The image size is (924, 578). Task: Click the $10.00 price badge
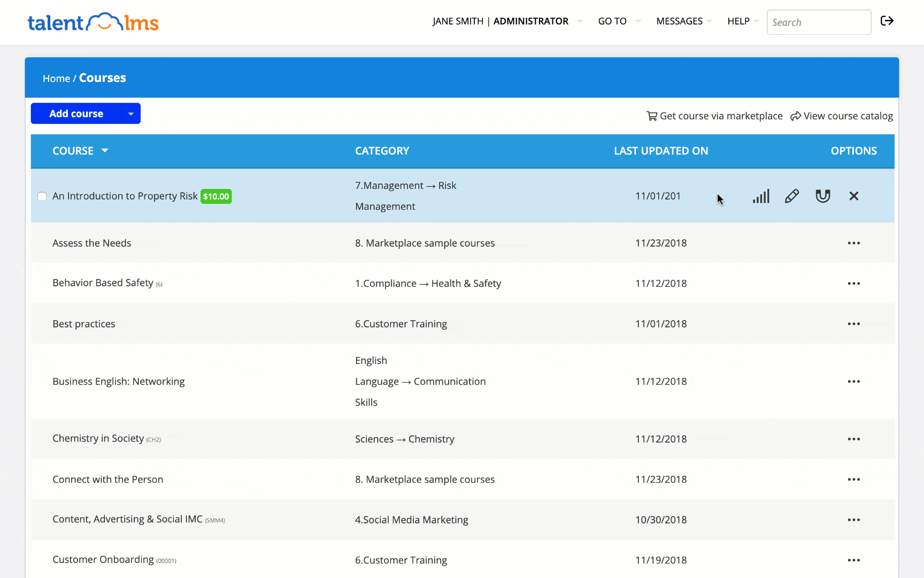(216, 196)
